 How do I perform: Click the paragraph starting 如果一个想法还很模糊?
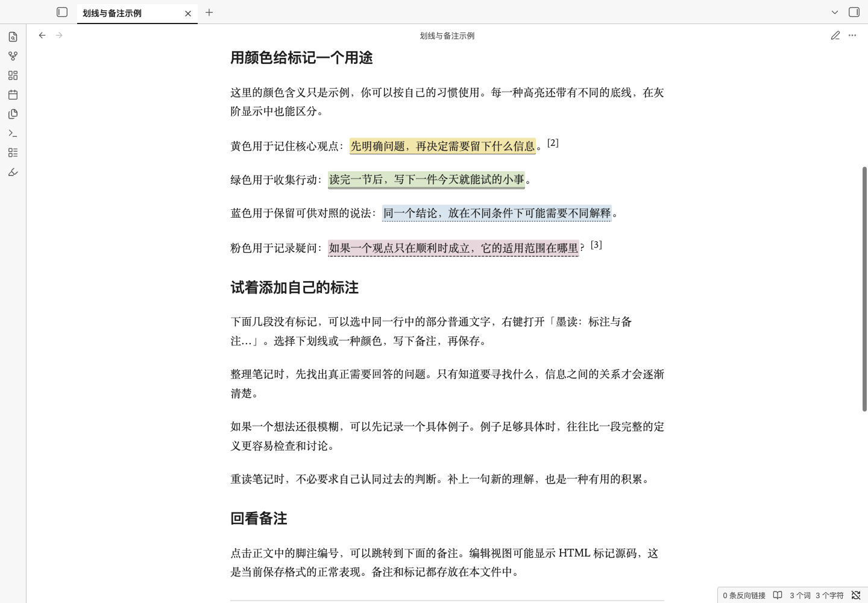[x=447, y=436]
